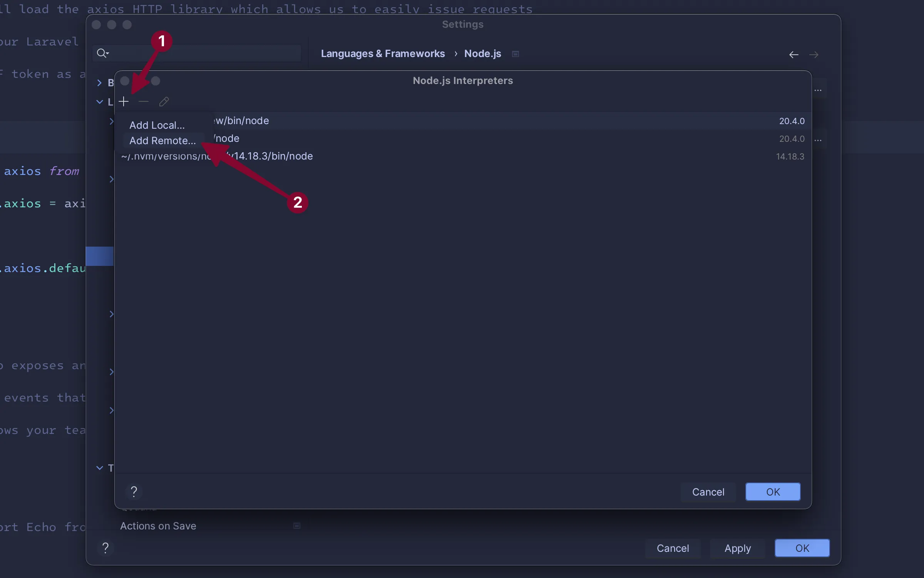Click OK in Node.js Interpreters dialog
Screen dimensions: 924x578
click(x=773, y=492)
